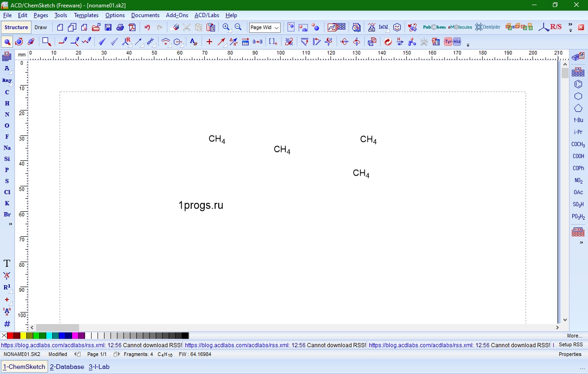Pick the black color swatch
Viewport: 588px width, 374px height.
[185, 336]
